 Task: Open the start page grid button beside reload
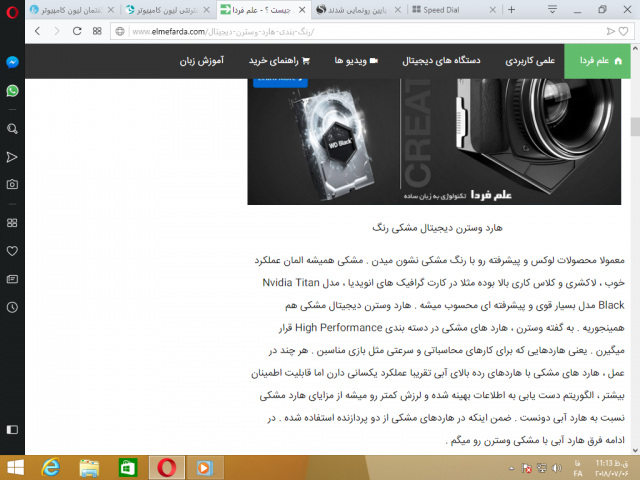coord(97,31)
